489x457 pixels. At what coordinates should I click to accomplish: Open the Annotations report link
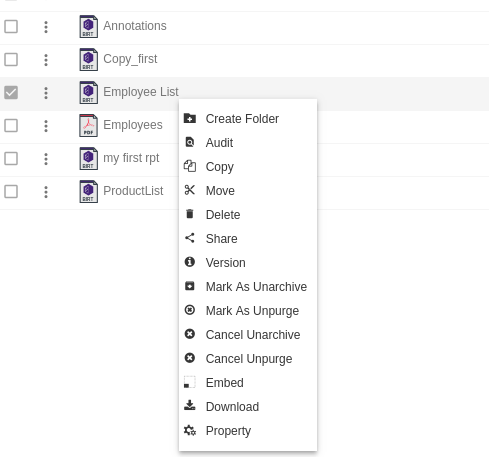135,26
